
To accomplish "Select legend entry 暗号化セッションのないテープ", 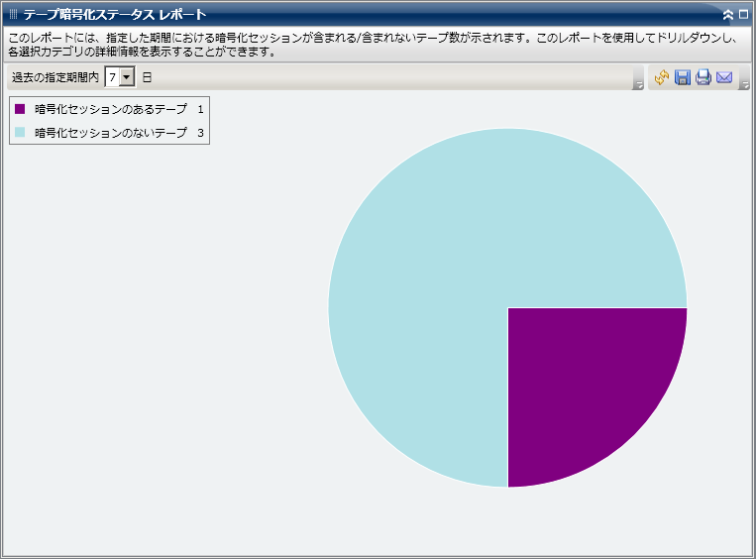I will point(110,132).
